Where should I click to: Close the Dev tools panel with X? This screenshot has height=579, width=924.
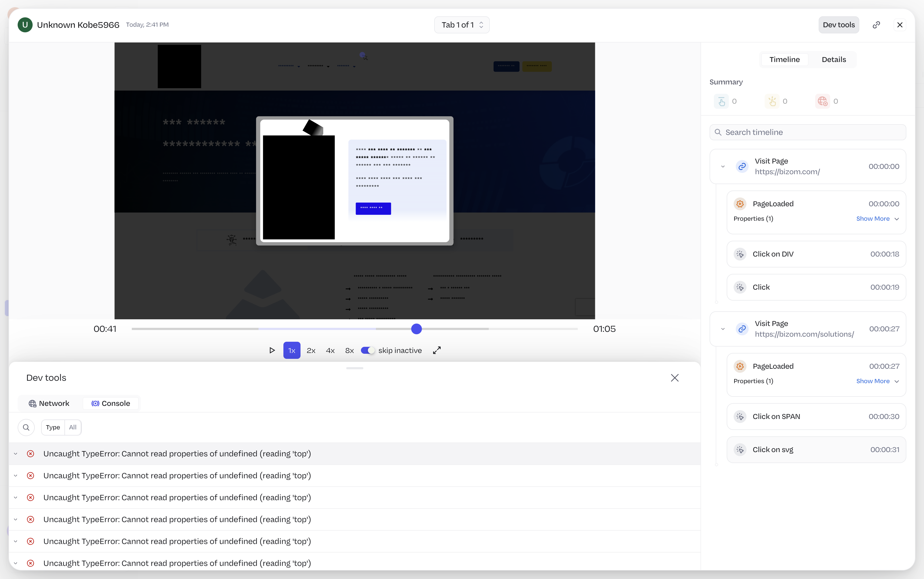pyautogui.click(x=675, y=378)
